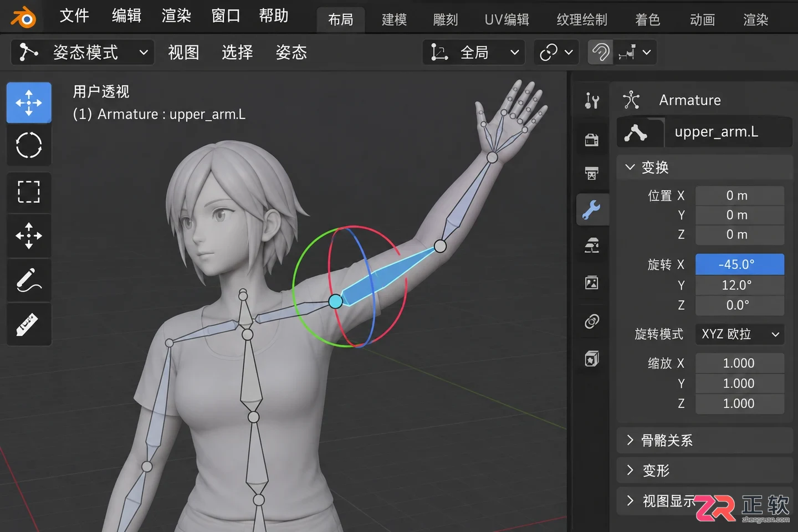Screen dimensions: 798x532
Task: Open the 帮助 menu
Action: pos(274,16)
